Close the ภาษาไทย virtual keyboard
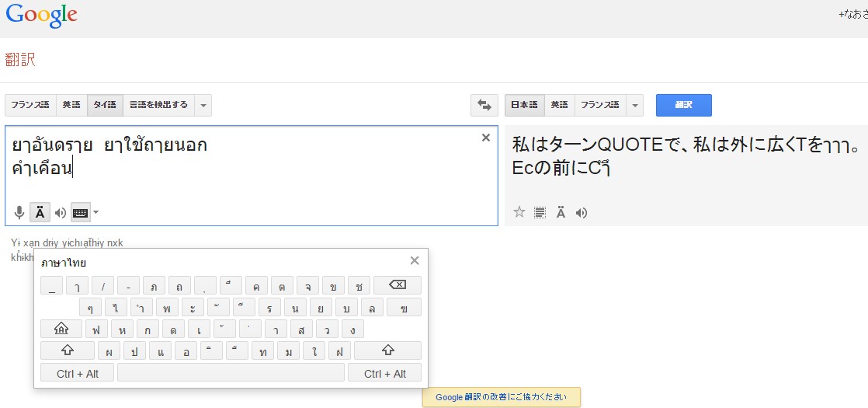The image size is (868, 408). [x=415, y=260]
